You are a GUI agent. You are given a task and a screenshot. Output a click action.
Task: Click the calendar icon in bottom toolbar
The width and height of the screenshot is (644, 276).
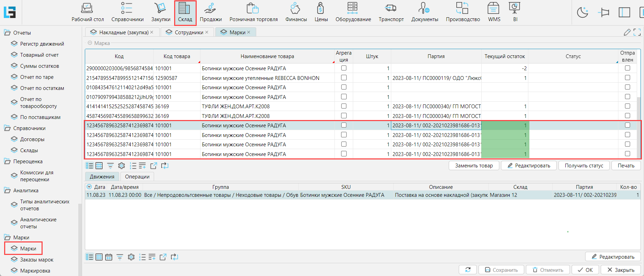[x=109, y=257]
